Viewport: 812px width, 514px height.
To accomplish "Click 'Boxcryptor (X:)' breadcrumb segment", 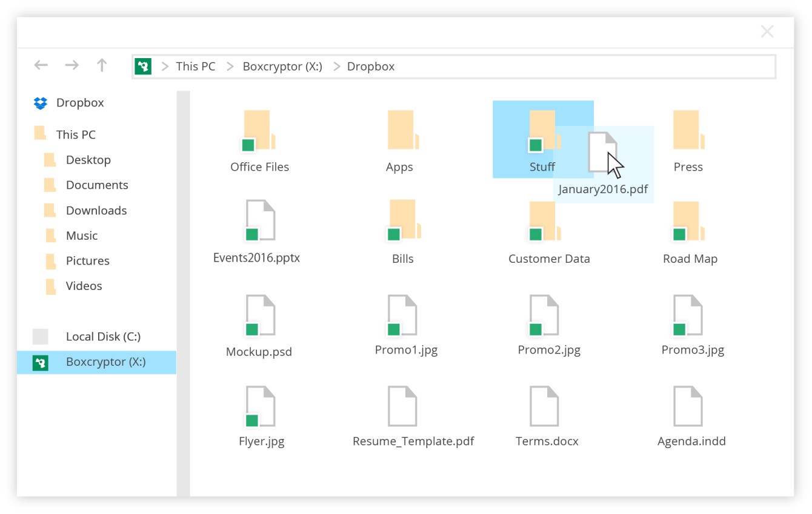I will pos(282,67).
